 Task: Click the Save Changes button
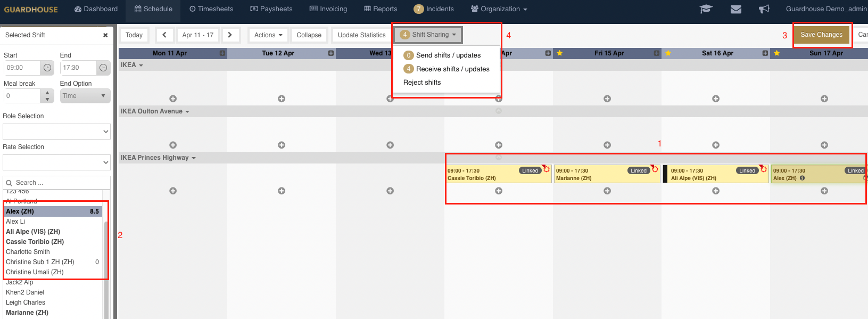point(822,35)
